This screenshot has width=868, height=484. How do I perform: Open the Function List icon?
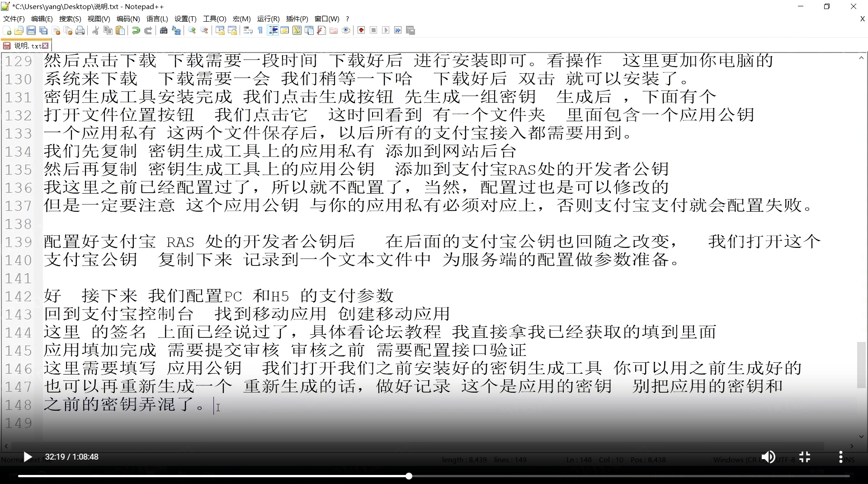point(321,30)
